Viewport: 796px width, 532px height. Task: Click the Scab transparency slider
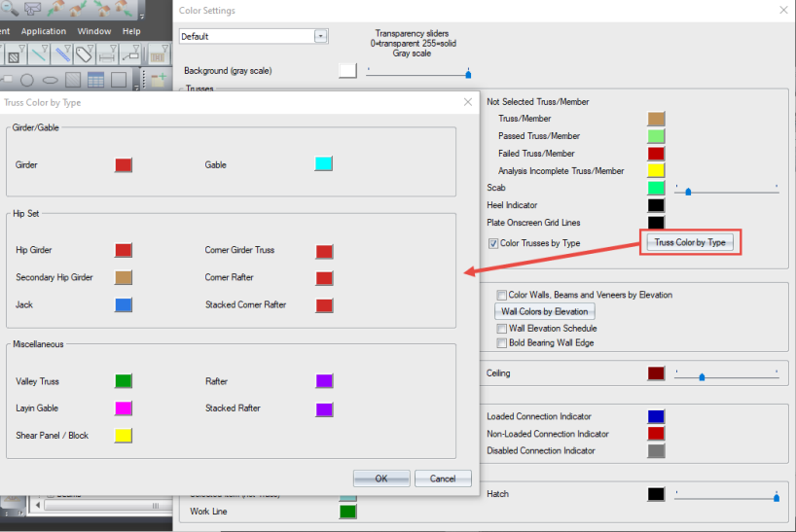click(x=727, y=191)
